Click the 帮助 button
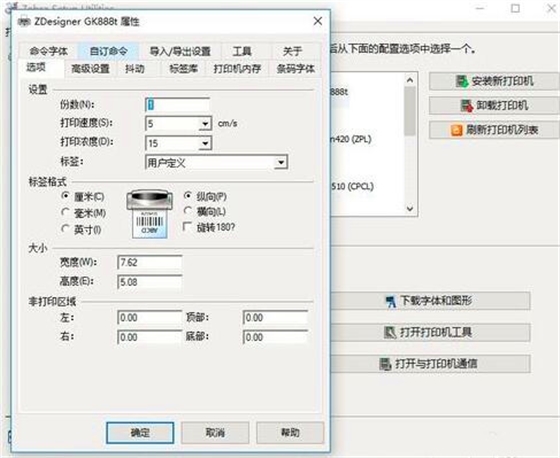The height and width of the screenshot is (458, 560). pos(290,433)
